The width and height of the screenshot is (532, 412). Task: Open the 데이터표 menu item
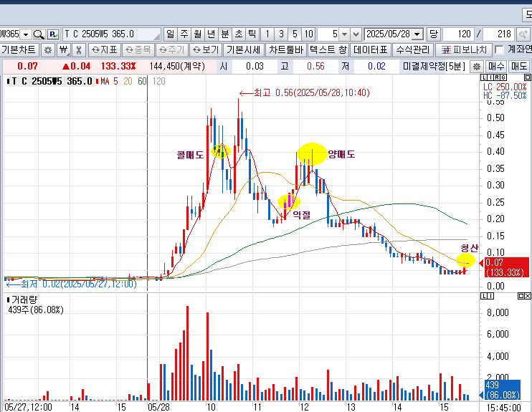(370, 50)
